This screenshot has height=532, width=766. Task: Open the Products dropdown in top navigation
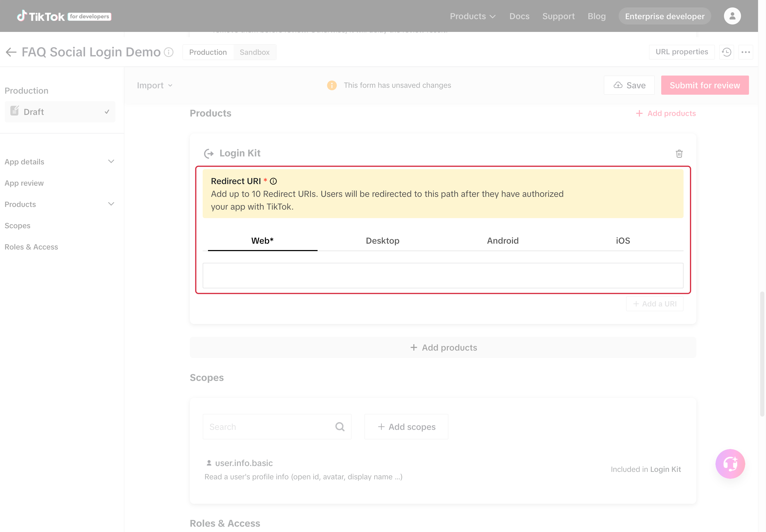point(472,16)
